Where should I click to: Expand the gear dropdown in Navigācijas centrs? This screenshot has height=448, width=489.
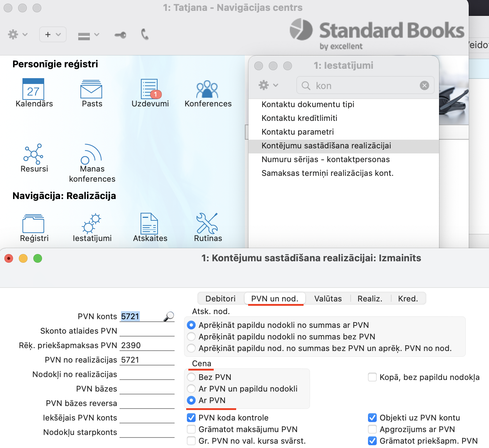click(17, 35)
